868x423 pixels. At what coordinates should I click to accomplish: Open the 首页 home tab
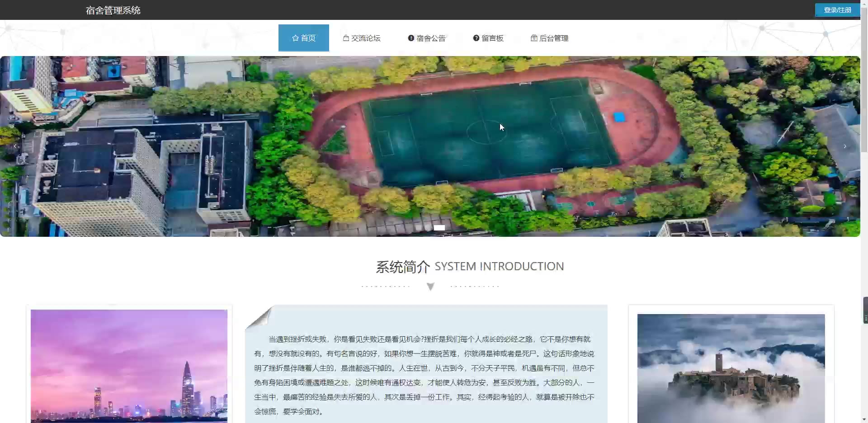[304, 38]
